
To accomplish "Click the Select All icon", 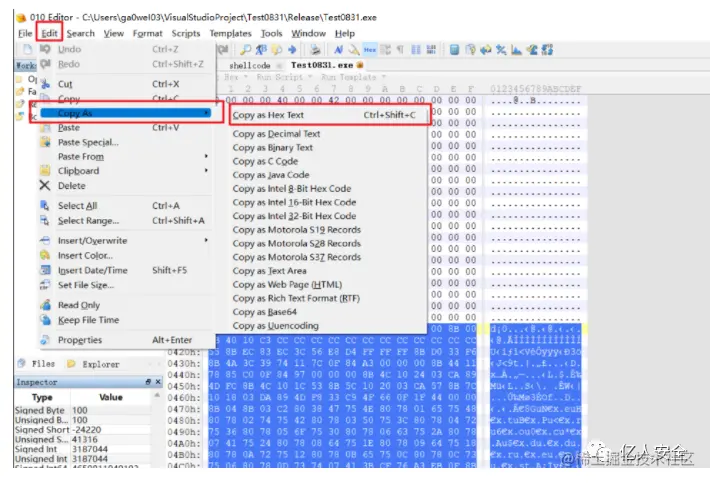I will pyautogui.click(x=45, y=206).
